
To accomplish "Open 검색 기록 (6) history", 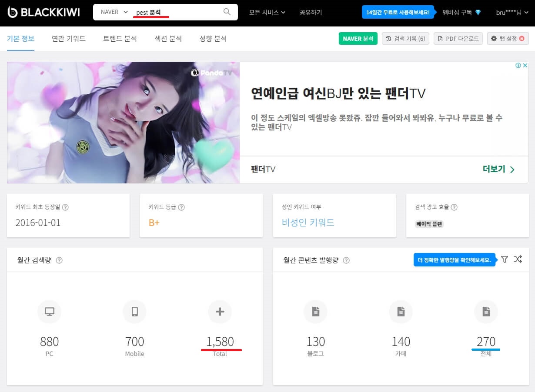I will 405,39.
